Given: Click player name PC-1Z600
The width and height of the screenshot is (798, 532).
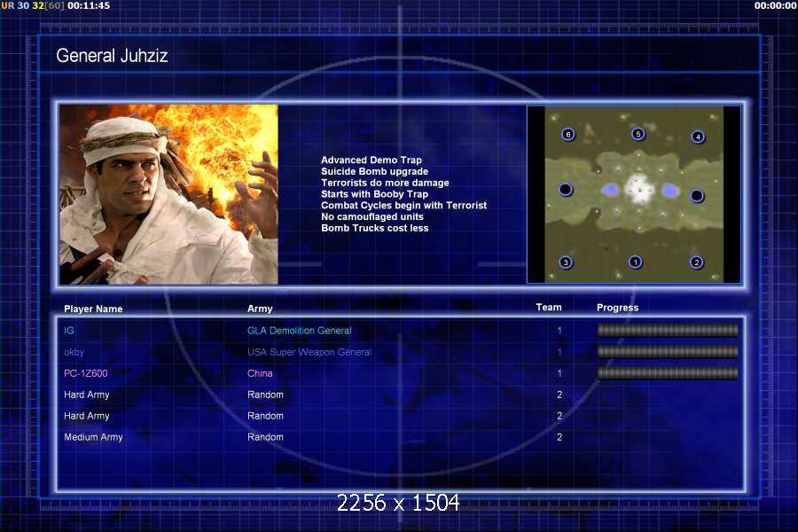Looking at the screenshot, I should [x=85, y=373].
